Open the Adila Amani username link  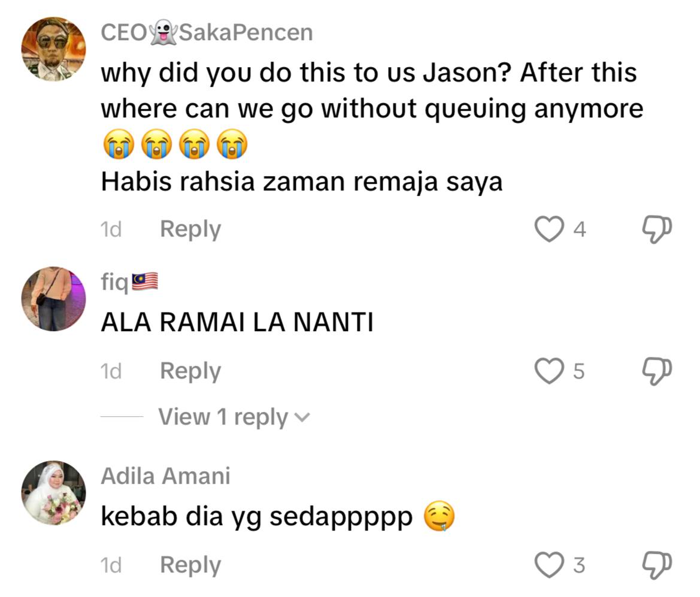(x=165, y=476)
